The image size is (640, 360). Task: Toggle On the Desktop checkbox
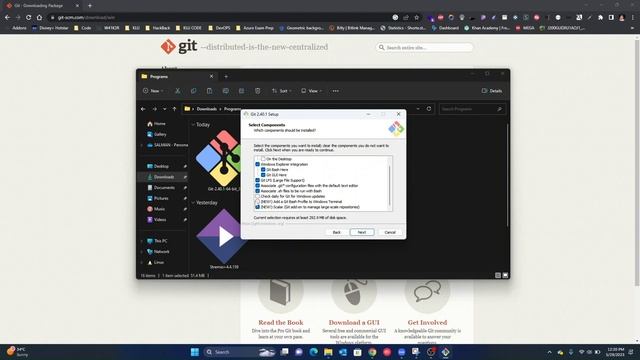[x=263, y=159]
